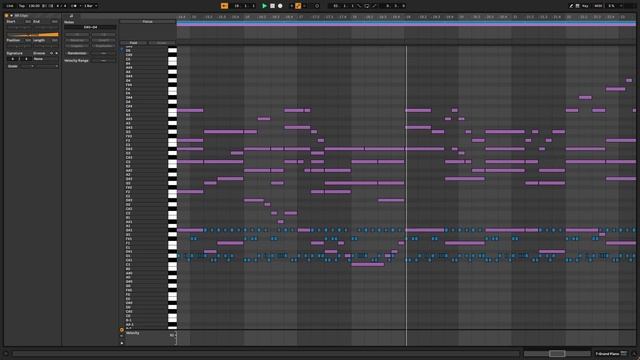The image size is (640, 360).
Task: Toggle the Focus button
Action: pyautogui.click(x=147, y=22)
